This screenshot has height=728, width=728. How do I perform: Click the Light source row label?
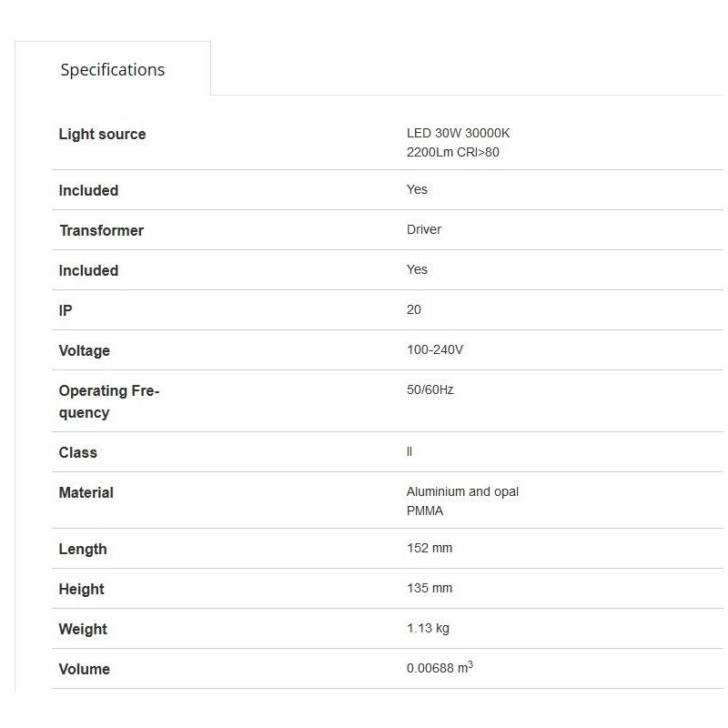point(102,135)
